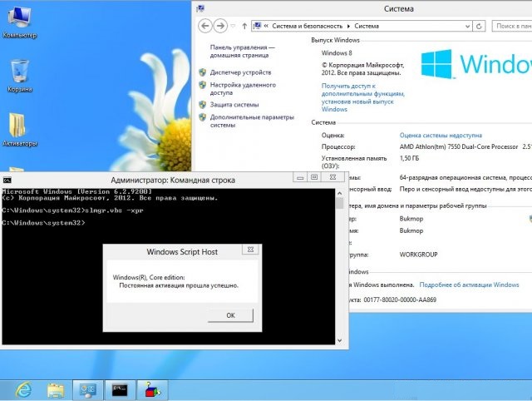
Task: Click Система и безопасность breadcrumb
Action: [307, 26]
